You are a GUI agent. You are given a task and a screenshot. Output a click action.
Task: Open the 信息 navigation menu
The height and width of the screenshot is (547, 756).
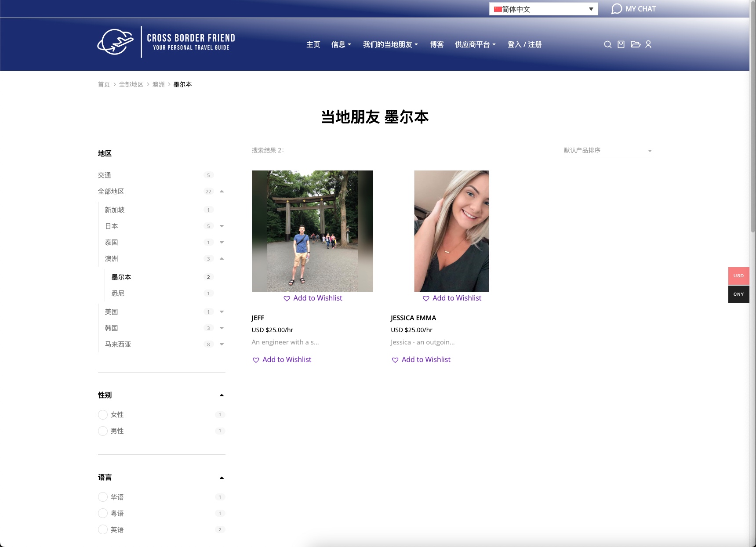(341, 44)
